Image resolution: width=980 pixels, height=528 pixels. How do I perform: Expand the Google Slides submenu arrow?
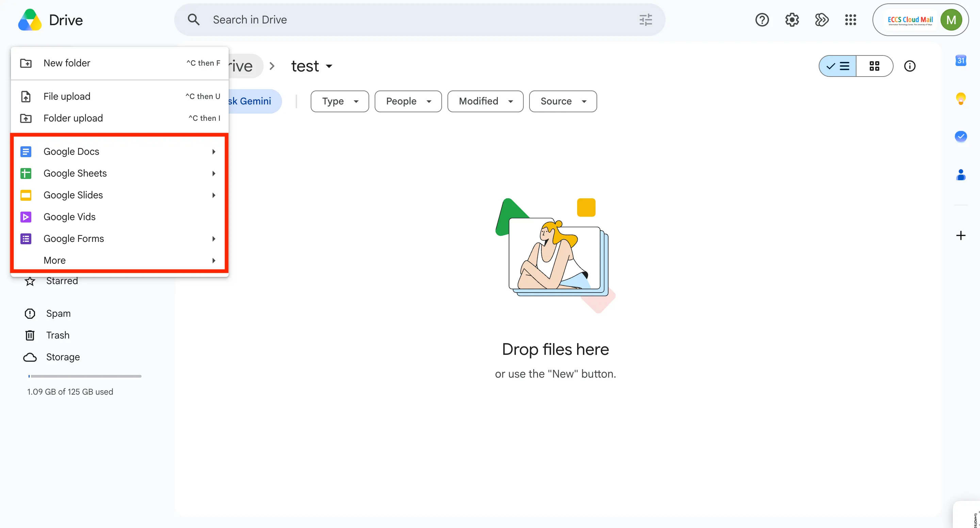[x=214, y=195]
